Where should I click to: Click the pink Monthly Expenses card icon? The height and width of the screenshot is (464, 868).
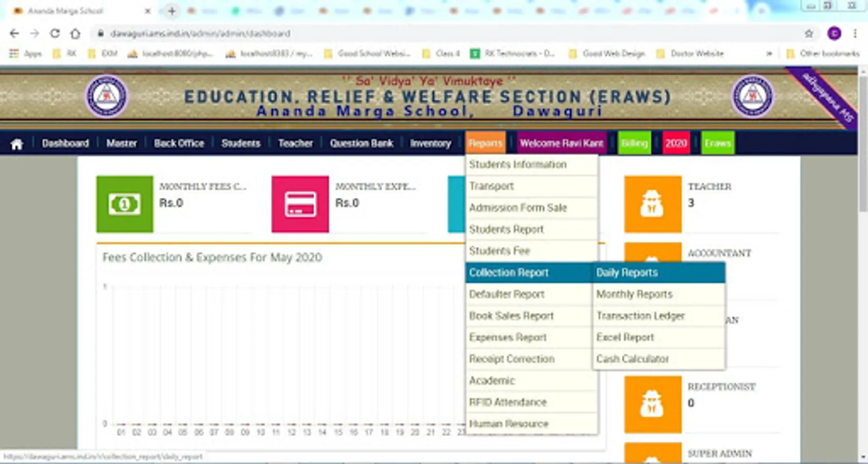tap(300, 204)
